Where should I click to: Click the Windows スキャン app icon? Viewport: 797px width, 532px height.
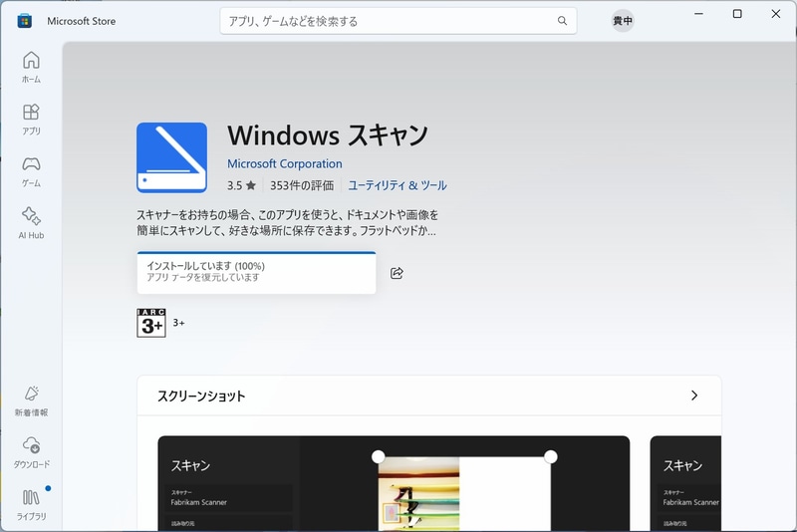pos(171,157)
